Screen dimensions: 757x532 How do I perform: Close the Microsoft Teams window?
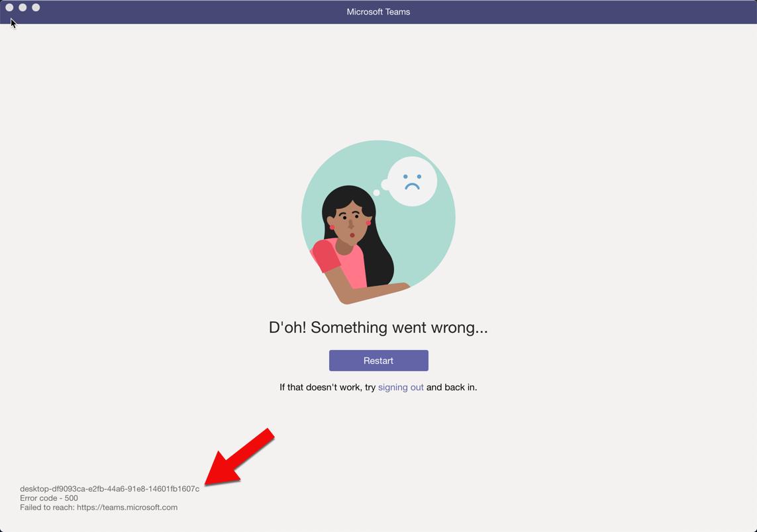click(x=9, y=7)
